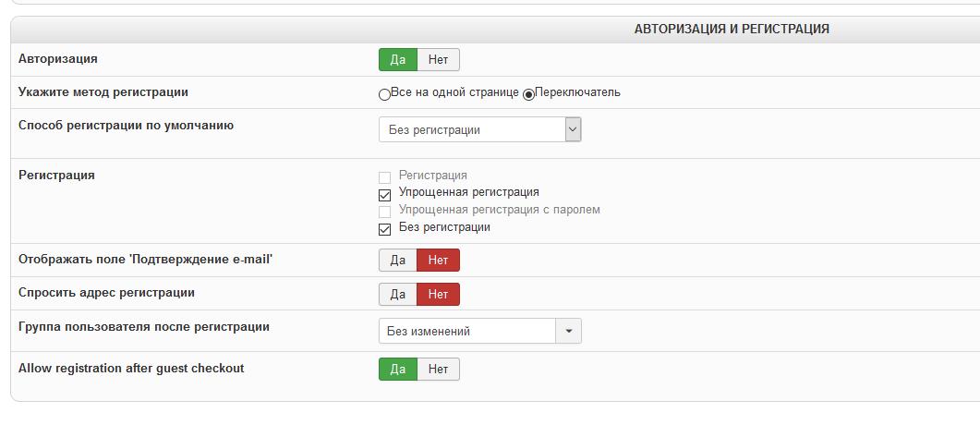Screen dimensions: 980x425
Task: Choose Да for 'Спросить адрес регистрации'
Action: pos(398,295)
